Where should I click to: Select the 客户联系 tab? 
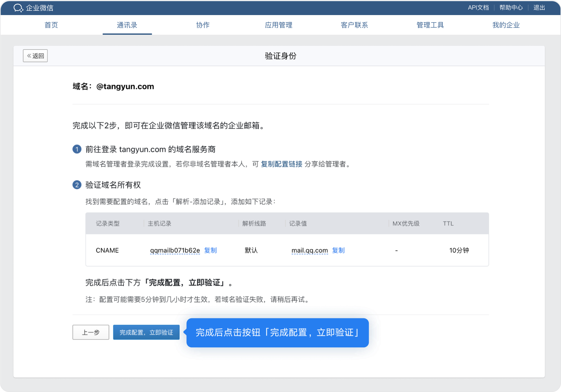click(354, 25)
